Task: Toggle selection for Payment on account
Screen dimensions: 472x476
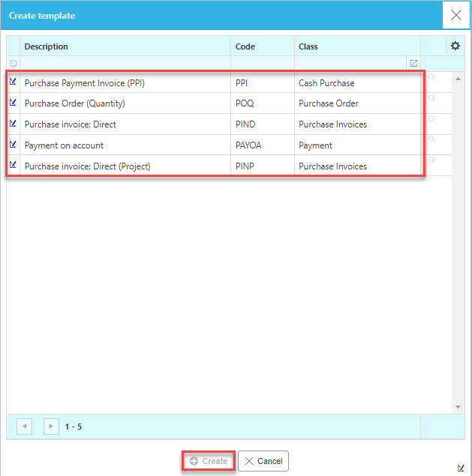Action: [x=14, y=145]
